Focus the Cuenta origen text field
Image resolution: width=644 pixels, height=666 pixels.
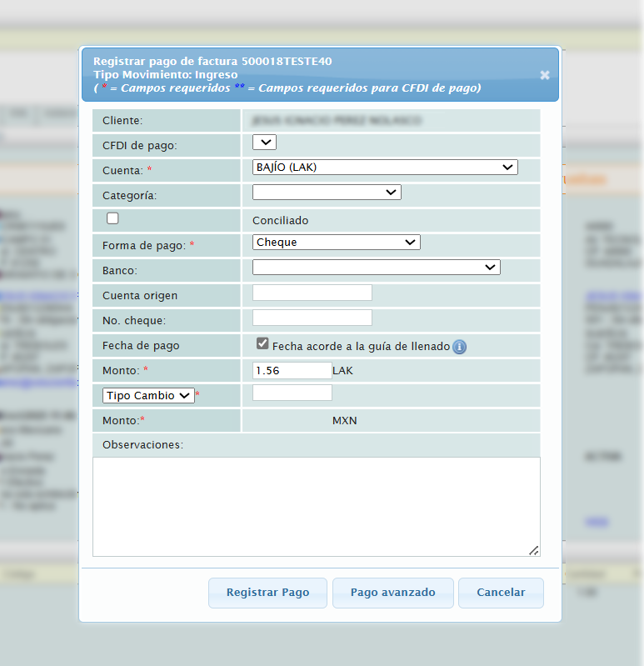coord(312,293)
